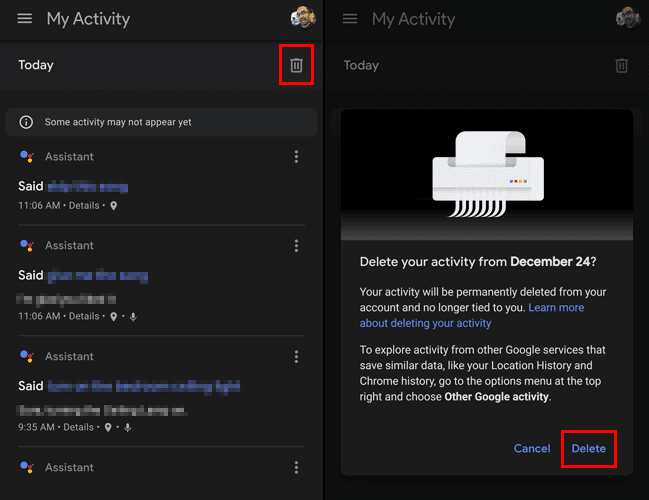Click location pin on first 11:06 AM entry
649x500 pixels.
(x=114, y=206)
